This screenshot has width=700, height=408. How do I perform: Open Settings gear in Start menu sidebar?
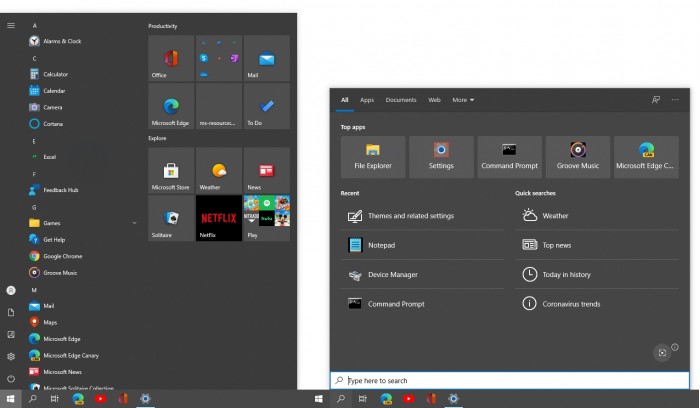coord(11,356)
